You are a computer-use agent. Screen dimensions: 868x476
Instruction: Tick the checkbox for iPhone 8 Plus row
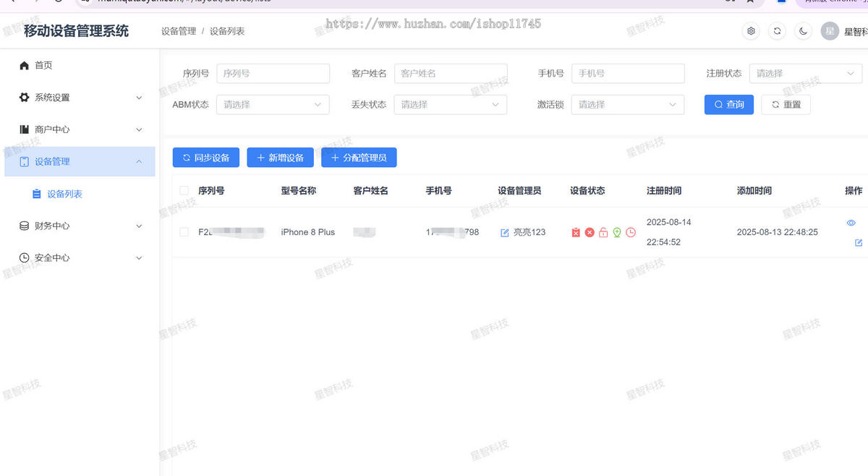click(x=184, y=232)
